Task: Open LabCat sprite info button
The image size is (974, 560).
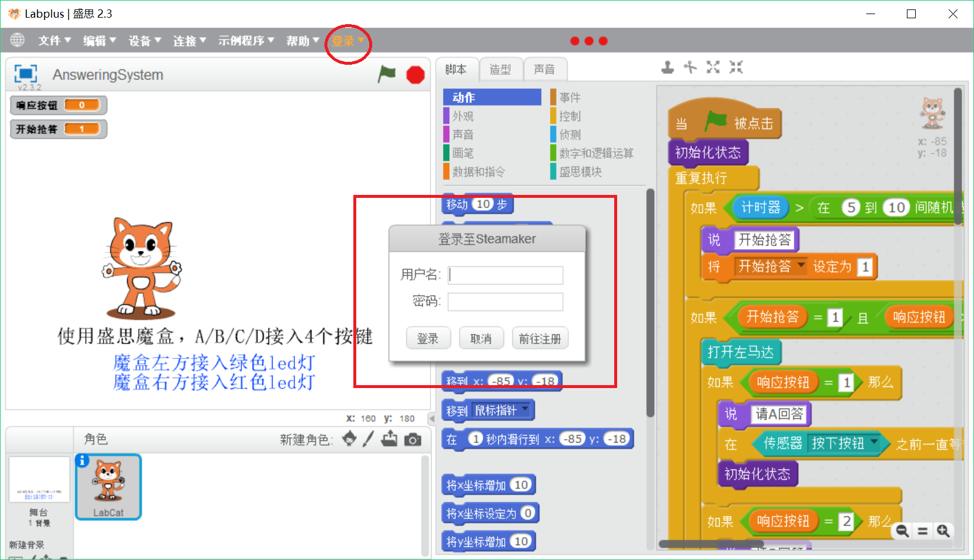Action: pyautogui.click(x=82, y=460)
